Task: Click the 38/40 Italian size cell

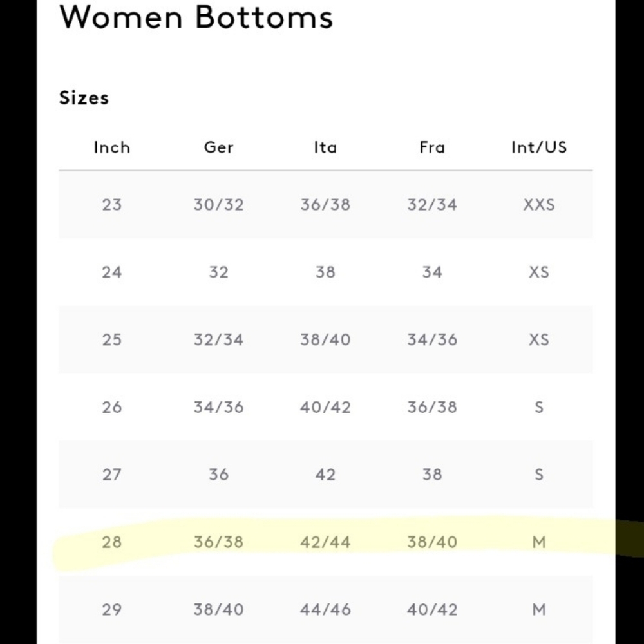Action: tap(325, 339)
